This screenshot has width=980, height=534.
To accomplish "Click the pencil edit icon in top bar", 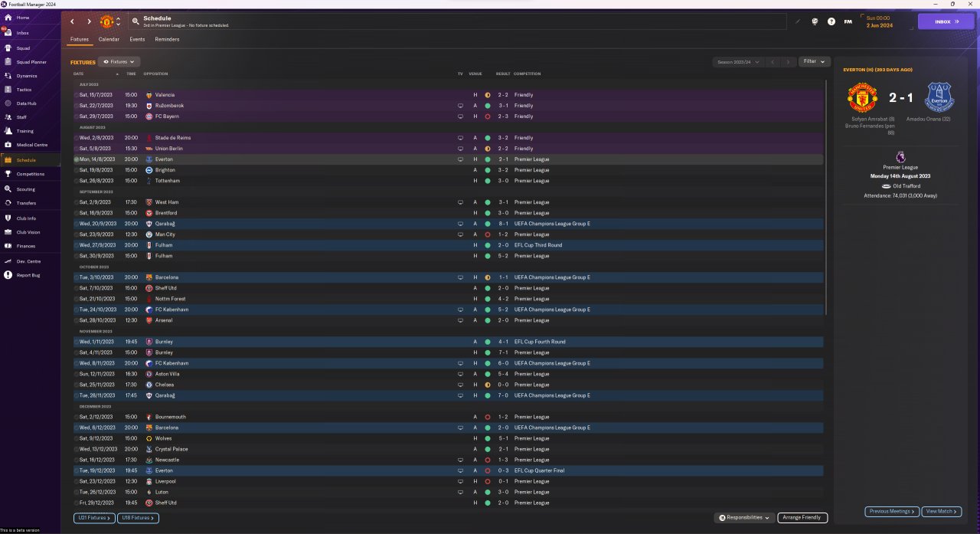I will click(797, 21).
